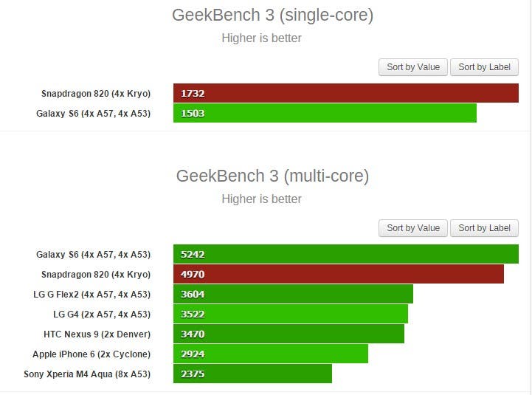Select the LG G Flex2 bar showing 3604

[293, 294]
